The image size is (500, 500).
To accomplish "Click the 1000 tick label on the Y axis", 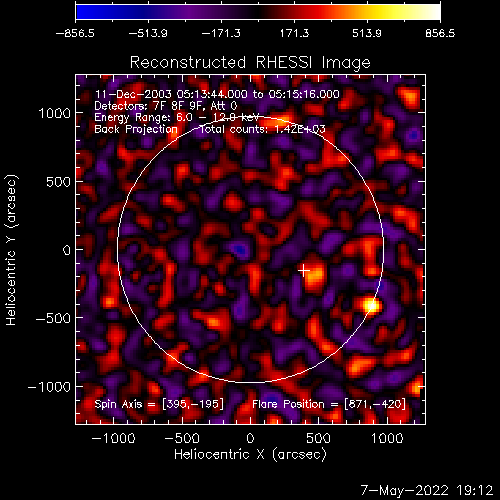I will click(x=55, y=113).
